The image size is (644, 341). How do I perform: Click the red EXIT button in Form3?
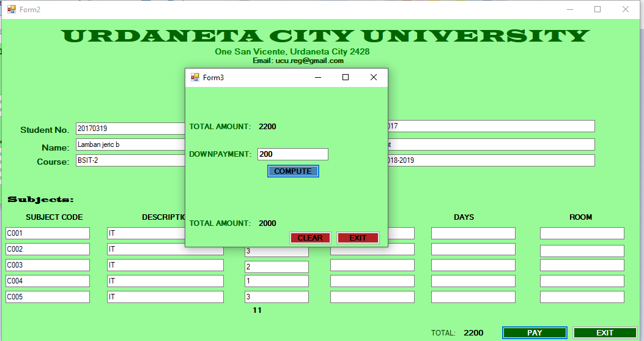(x=358, y=238)
